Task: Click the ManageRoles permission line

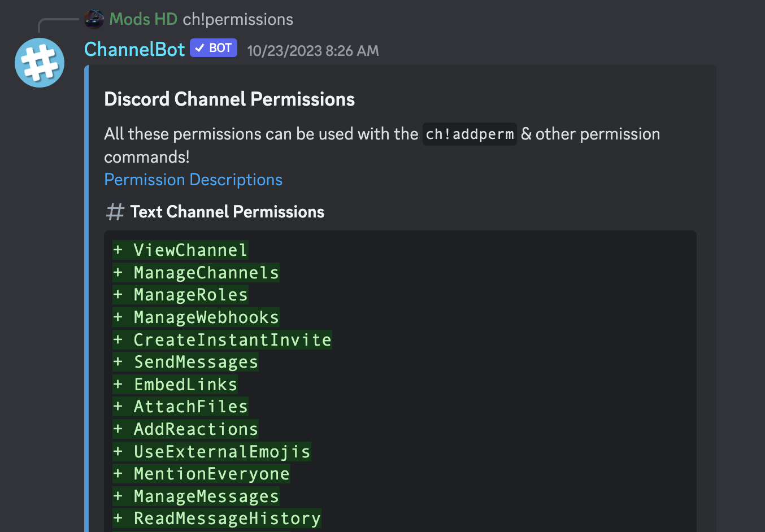Action: click(x=181, y=295)
